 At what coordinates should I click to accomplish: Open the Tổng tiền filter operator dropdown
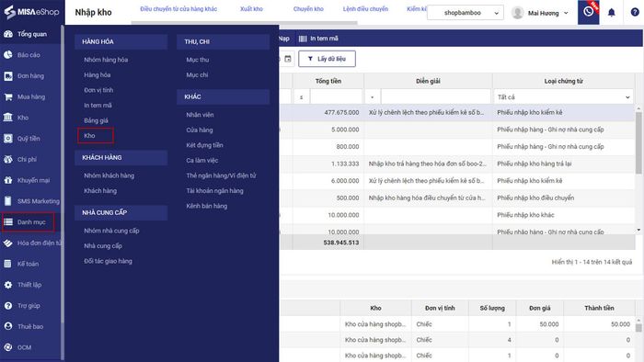302,97
